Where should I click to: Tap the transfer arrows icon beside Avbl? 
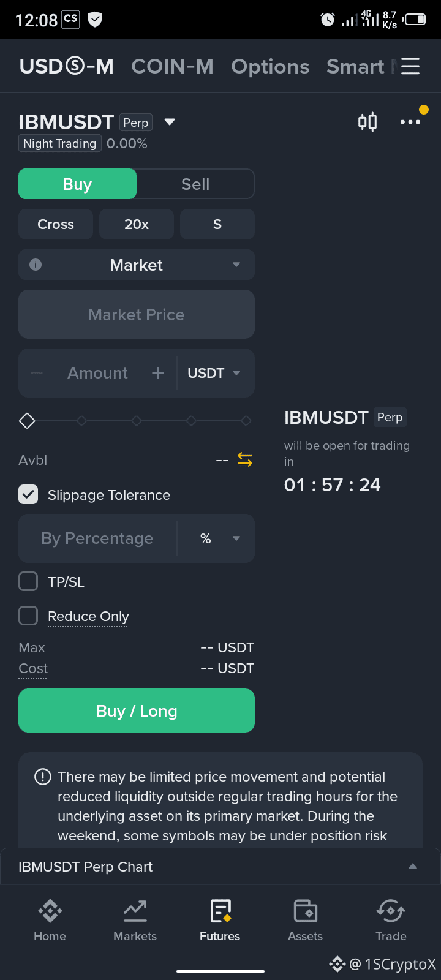point(245,459)
